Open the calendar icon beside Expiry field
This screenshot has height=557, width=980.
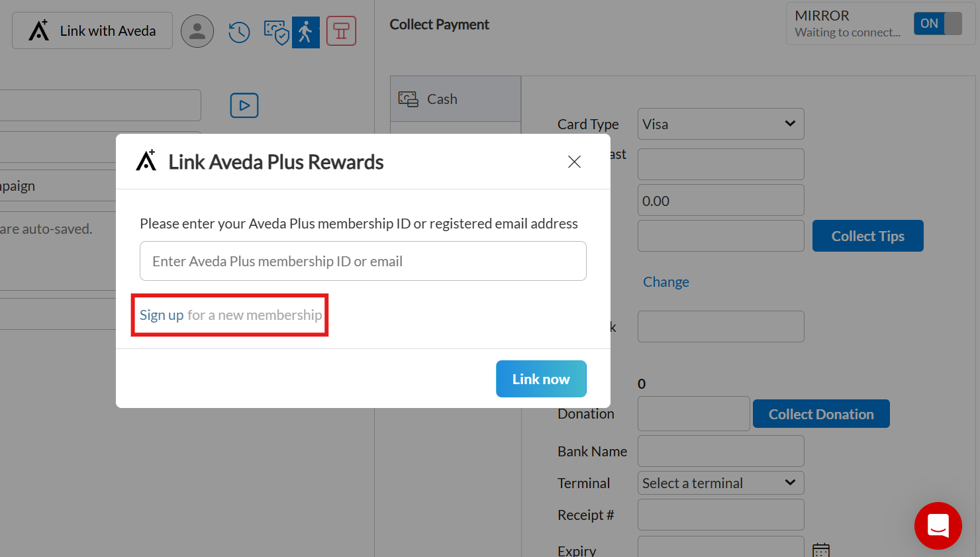pyautogui.click(x=821, y=550)
